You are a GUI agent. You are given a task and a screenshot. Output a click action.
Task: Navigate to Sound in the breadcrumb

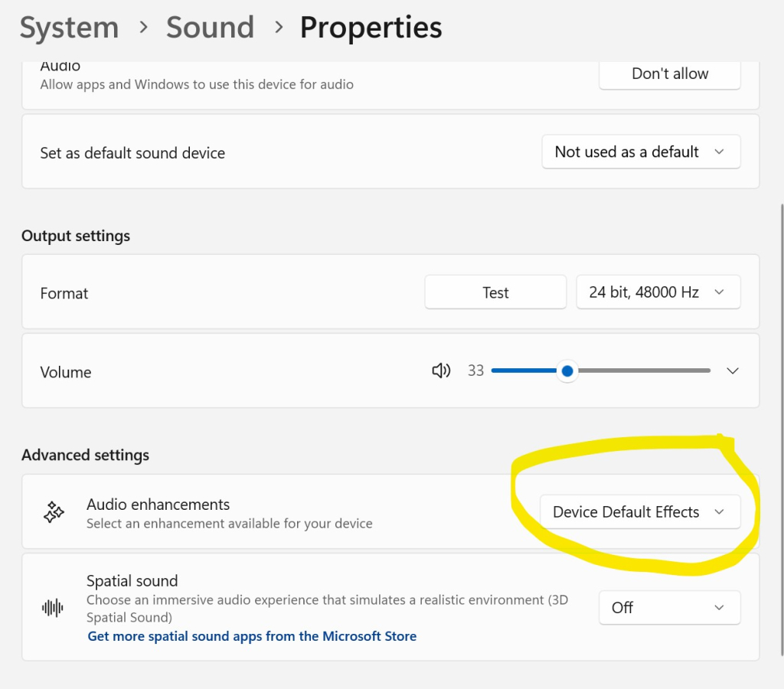coord(210,28)
